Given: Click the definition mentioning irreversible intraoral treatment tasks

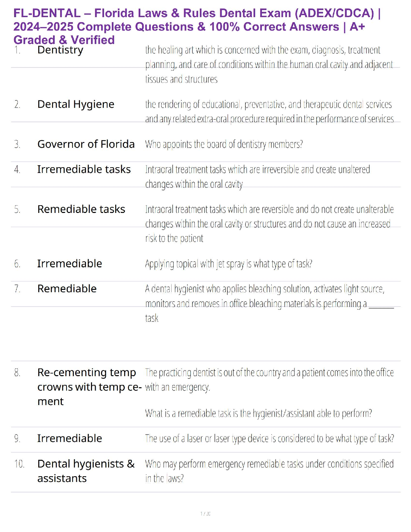Looking at the screenshot, I should click(x=258, y=177).
